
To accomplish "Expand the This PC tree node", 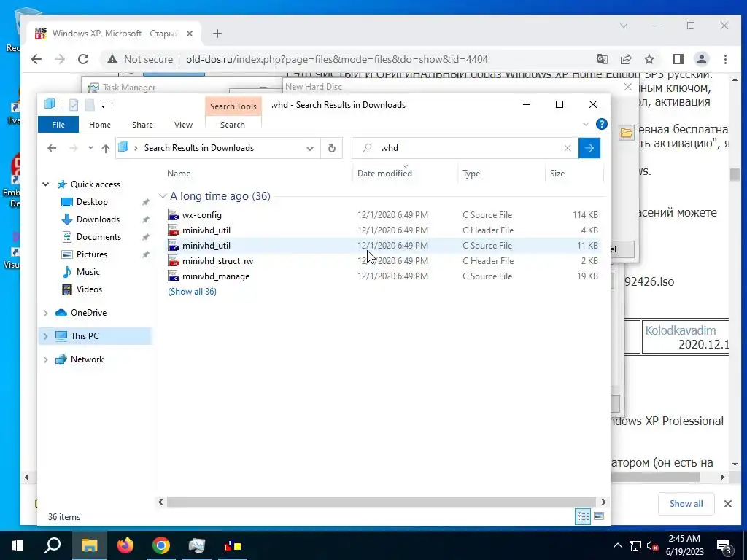I will [x=46, y=336].
